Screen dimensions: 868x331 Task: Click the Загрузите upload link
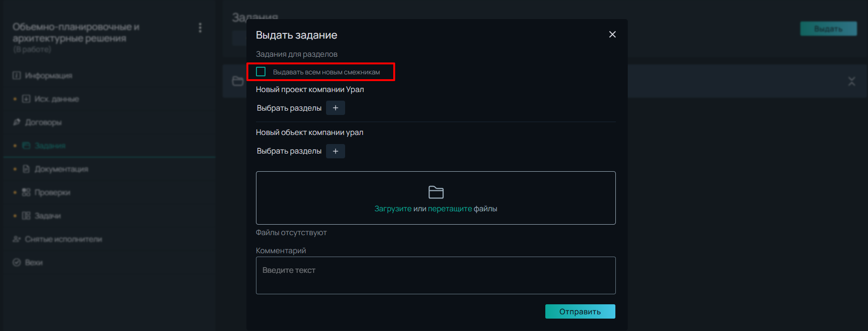[x=393, y=209]
